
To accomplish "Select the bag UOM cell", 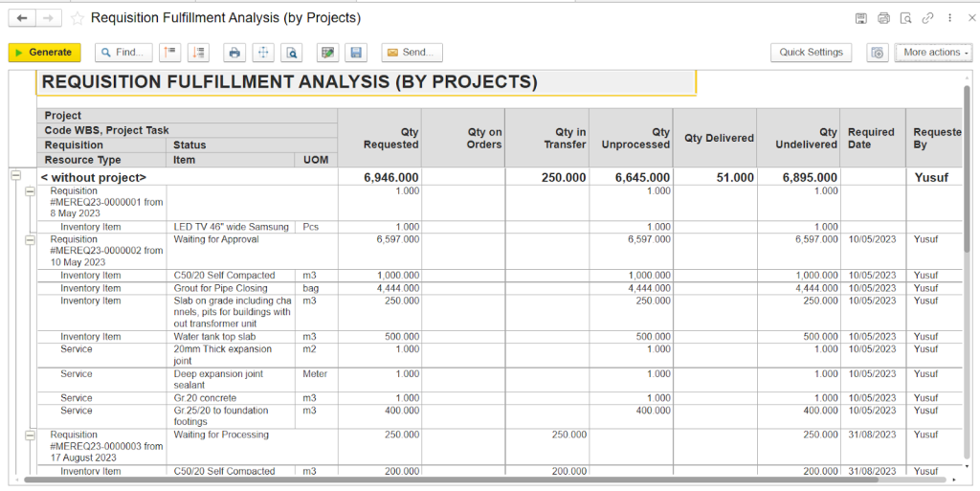I will point(316,288).
